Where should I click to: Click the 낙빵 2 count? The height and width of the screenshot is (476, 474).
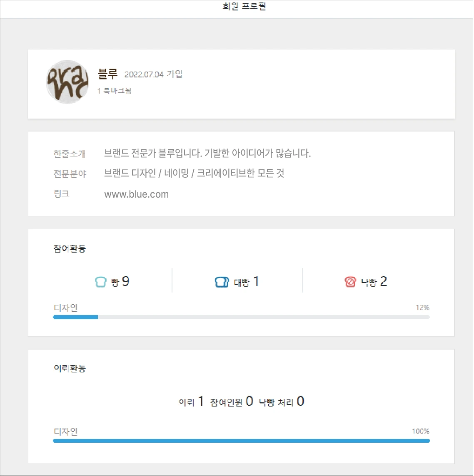pos(374,282)
